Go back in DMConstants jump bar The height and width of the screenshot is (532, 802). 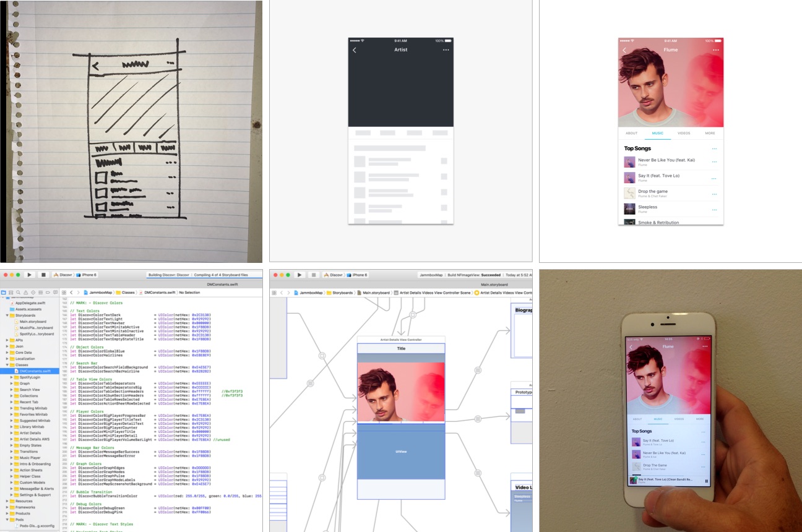[x=71, y=292]
